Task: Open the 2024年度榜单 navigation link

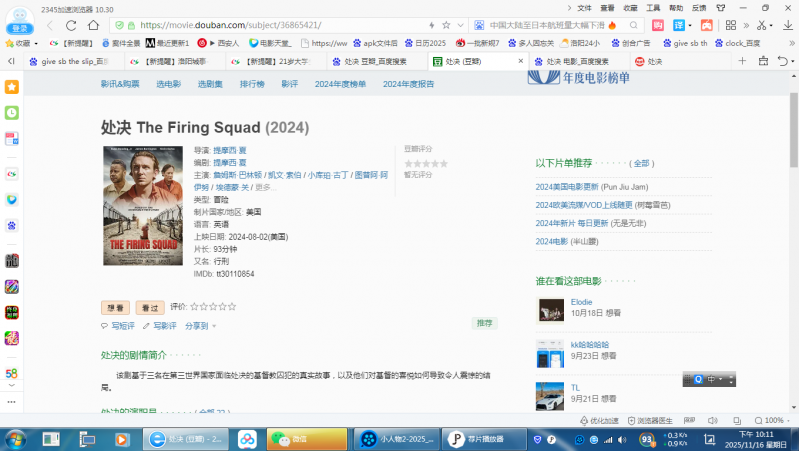Action: 340,84
